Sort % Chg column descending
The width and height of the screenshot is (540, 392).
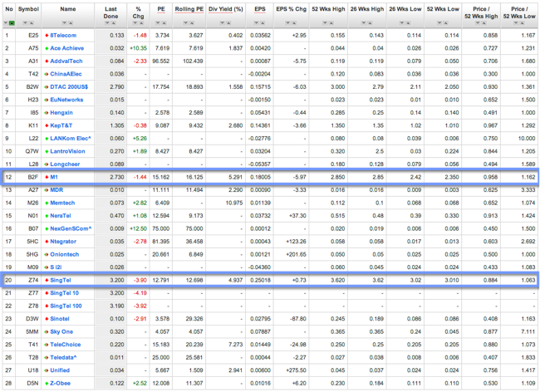click(x=135, y=23)
